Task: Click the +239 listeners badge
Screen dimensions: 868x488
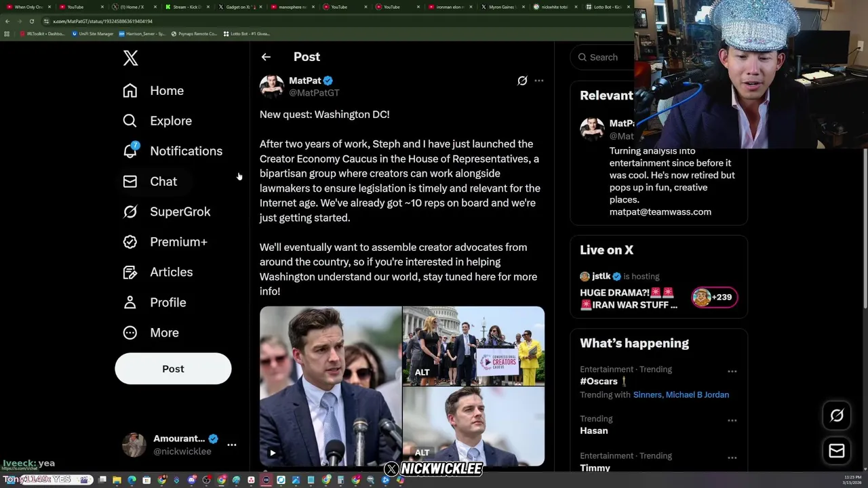Action: pos(714,297)
